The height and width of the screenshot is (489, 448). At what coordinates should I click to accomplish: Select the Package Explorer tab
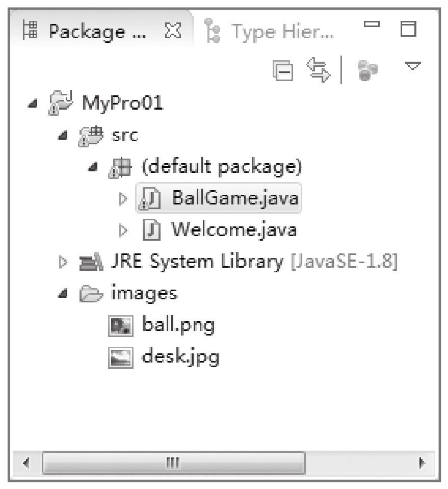pos(85,31)
